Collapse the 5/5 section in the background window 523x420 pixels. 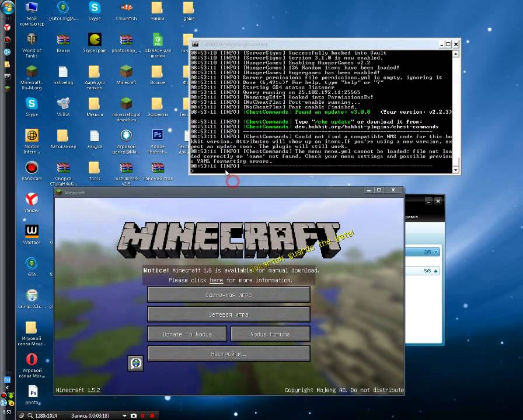click(x=435, y=271)
